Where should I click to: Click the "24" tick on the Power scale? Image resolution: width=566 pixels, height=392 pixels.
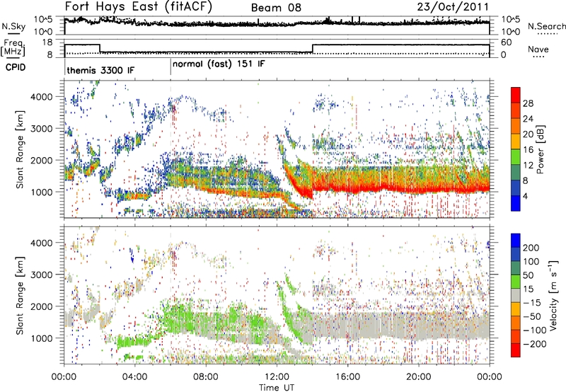[528, 119]
